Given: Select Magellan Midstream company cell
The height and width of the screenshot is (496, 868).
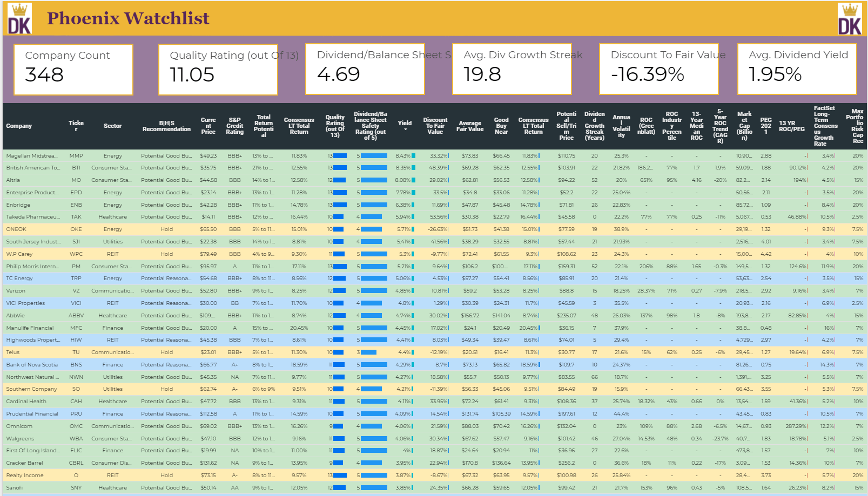Looking at the screenshot, I should (32, 156).
